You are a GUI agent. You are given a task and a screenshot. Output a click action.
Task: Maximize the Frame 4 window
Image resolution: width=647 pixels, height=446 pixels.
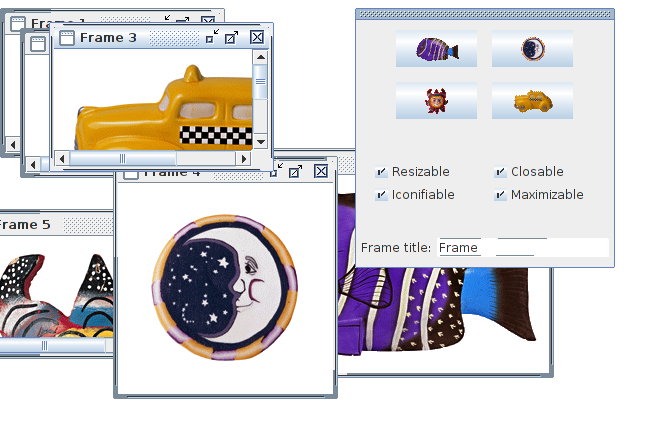296,172
